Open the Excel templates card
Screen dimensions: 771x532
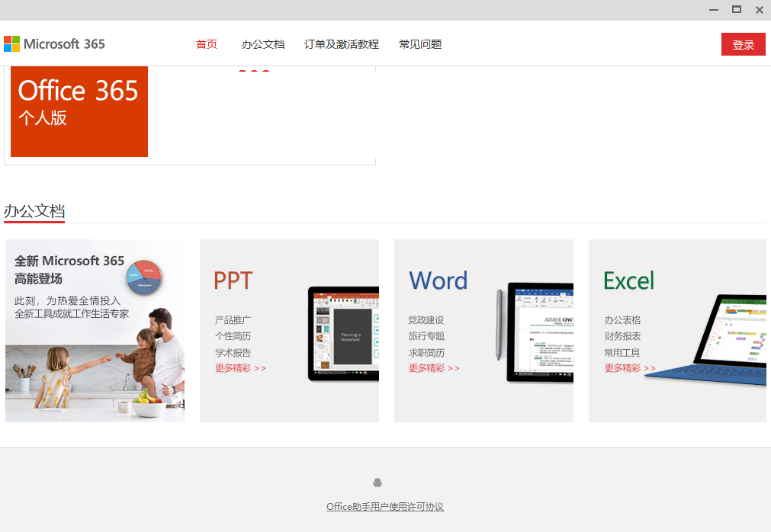tap(677, 330)
